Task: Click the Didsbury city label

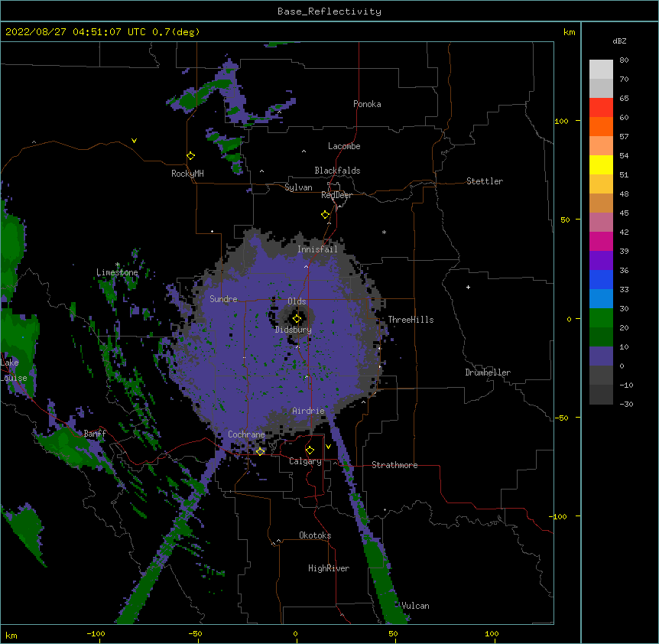Action: [294, 330]
